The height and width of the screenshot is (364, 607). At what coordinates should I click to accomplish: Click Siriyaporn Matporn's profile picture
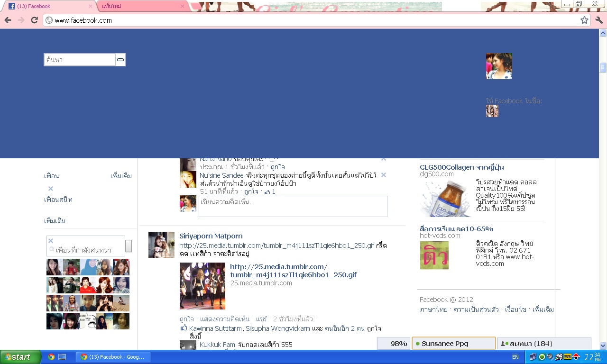[x=161, y=245]
